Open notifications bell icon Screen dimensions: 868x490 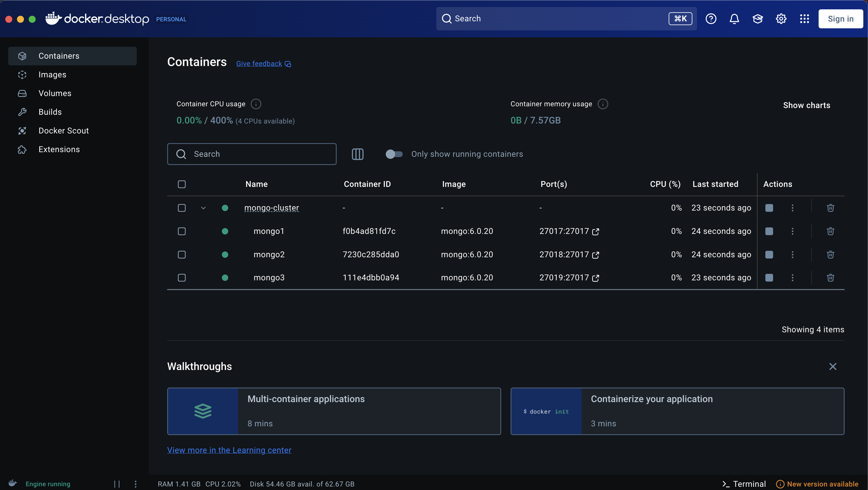[x=734, y=19]
